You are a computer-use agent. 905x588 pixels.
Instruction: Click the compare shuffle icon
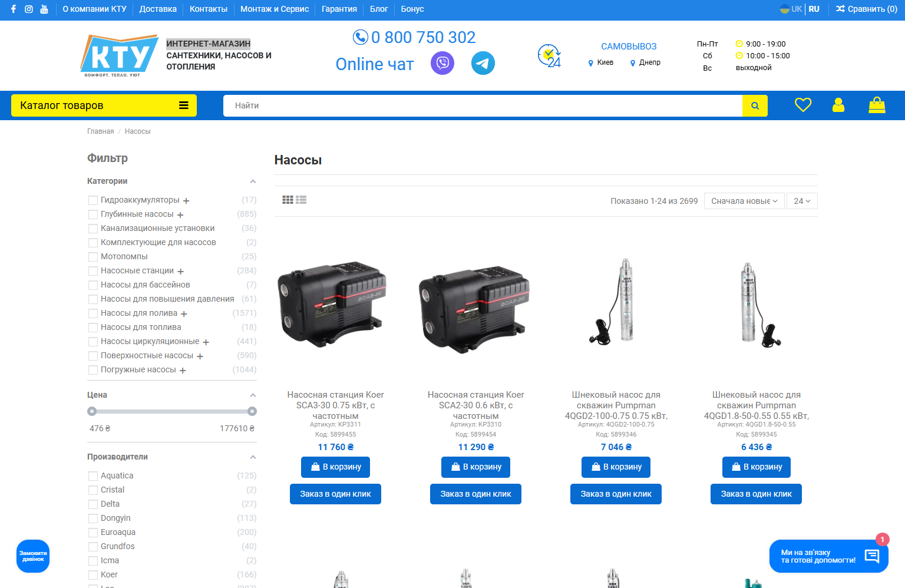(x=841, y=9)
